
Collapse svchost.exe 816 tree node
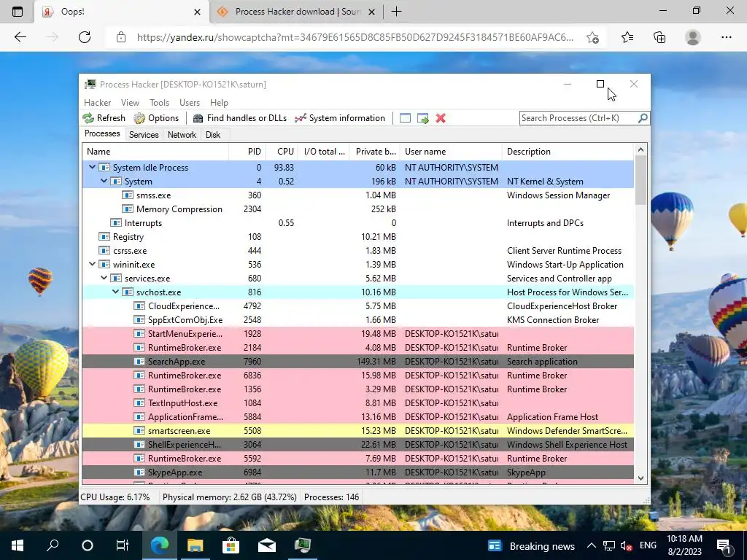[x=116, y=292]
